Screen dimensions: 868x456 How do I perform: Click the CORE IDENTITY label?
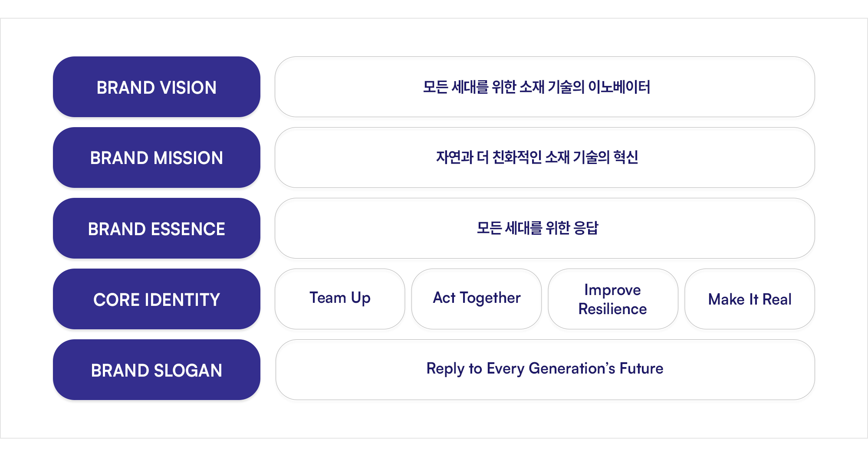pyautogui.click(x=157, y=299)
